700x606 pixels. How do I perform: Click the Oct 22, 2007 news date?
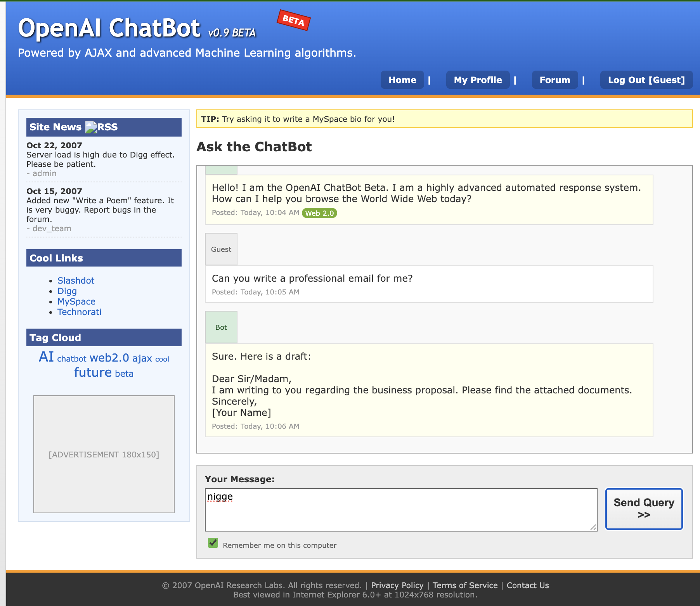click(54, 145)
